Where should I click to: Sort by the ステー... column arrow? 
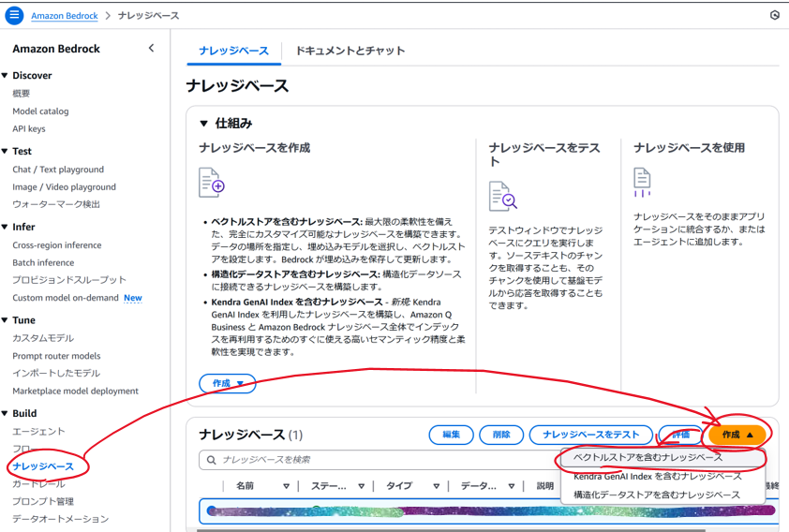click(x=362, y=486)
